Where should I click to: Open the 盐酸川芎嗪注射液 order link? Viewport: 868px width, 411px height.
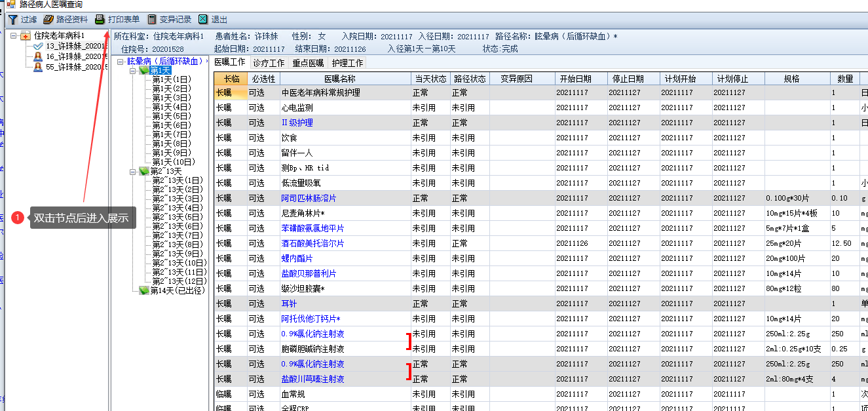(313, 379)
